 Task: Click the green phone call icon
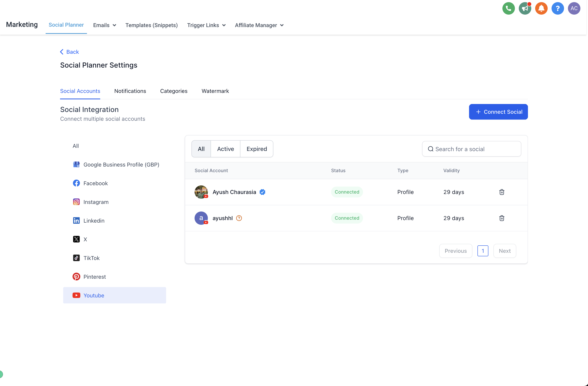click(x=508, y=9)
